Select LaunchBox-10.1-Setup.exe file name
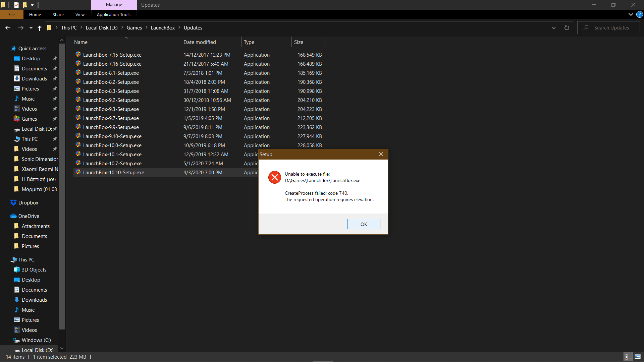644x362 pixels. pos(112,155)
